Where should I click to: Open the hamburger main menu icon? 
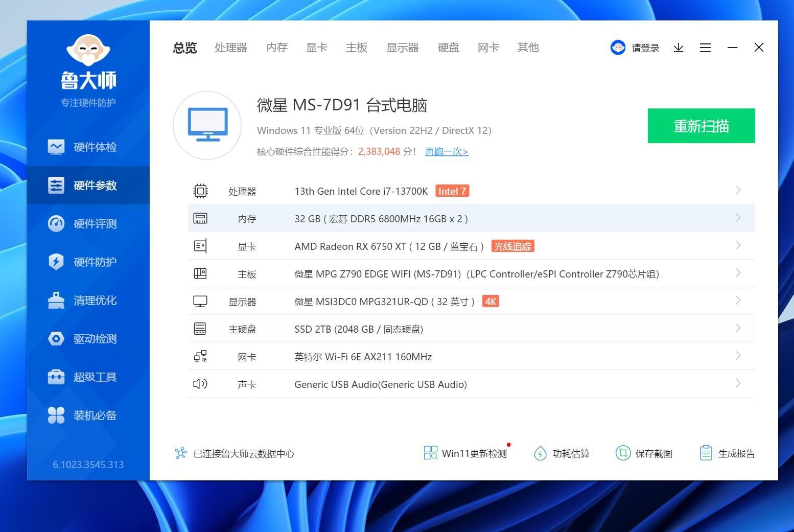(706, 48)
